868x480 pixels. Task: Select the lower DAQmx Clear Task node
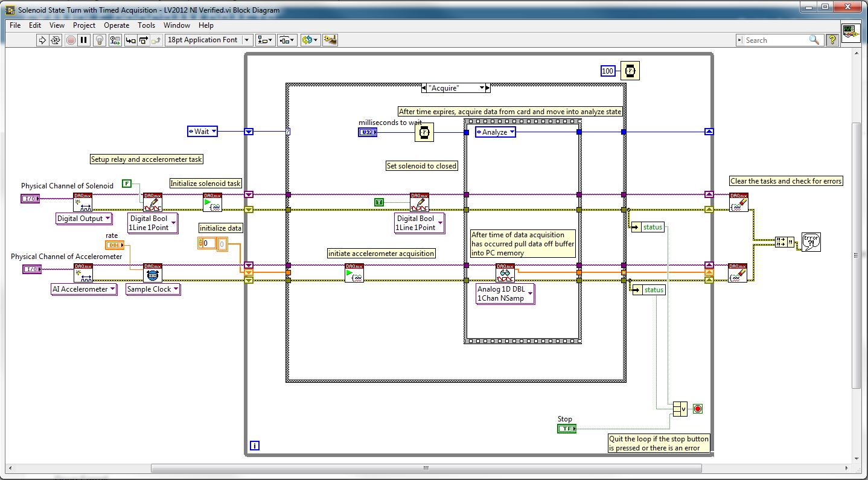click(x=738, y=273)
